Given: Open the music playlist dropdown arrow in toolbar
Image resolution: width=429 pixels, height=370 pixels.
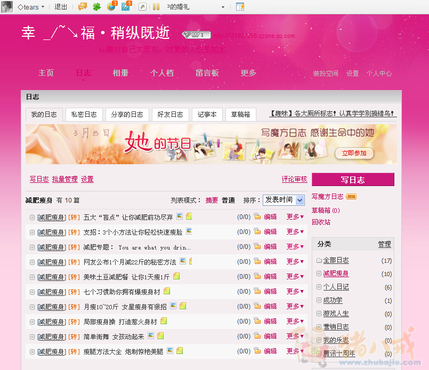Looking at the screenshot, I should 223,7.
